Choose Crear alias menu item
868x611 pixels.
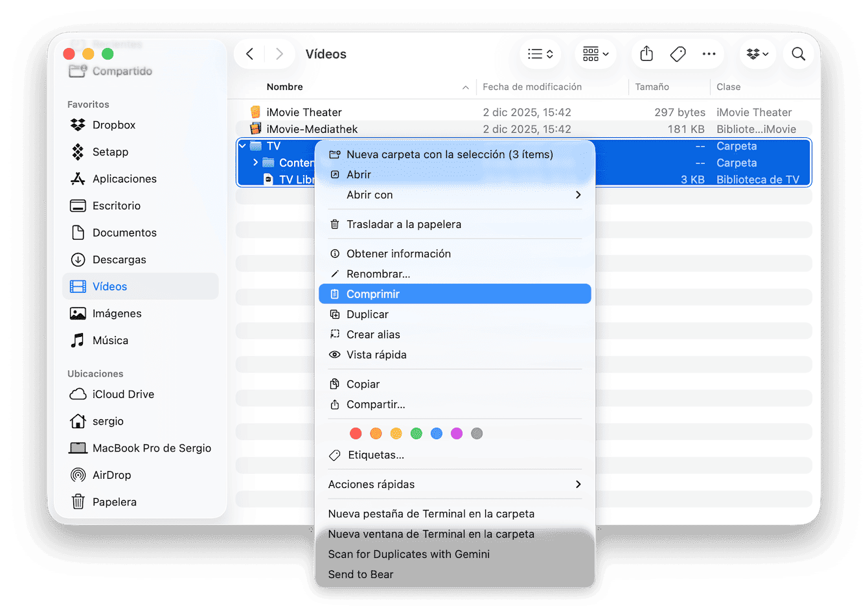point(455,334)
